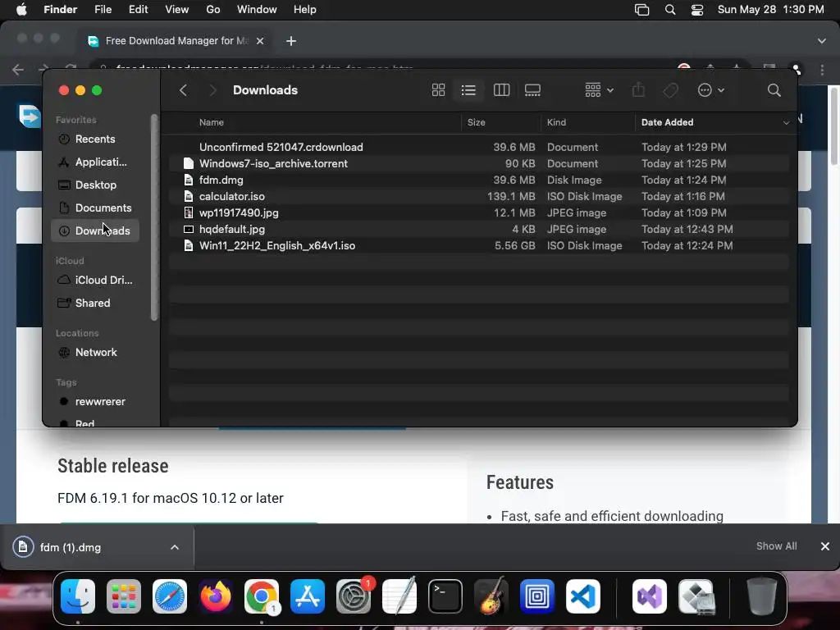
Task: Sort by the Date Added column header
Action: click(x=667, y=122)
